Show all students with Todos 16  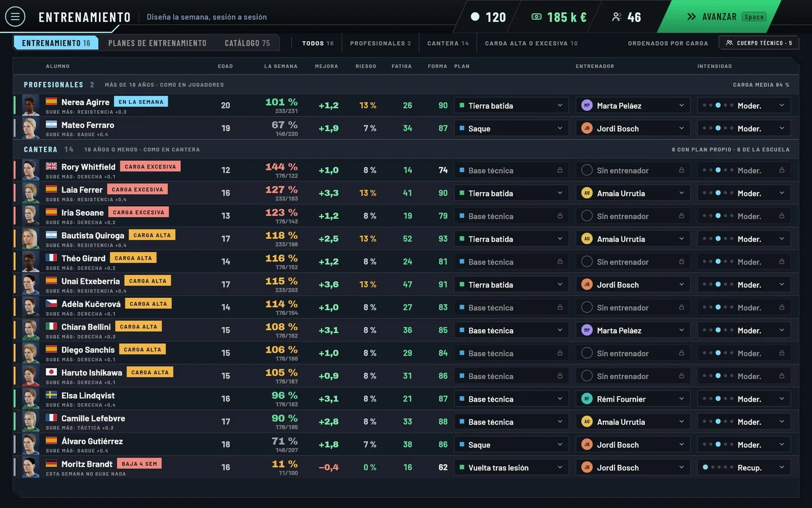[318, 43]
